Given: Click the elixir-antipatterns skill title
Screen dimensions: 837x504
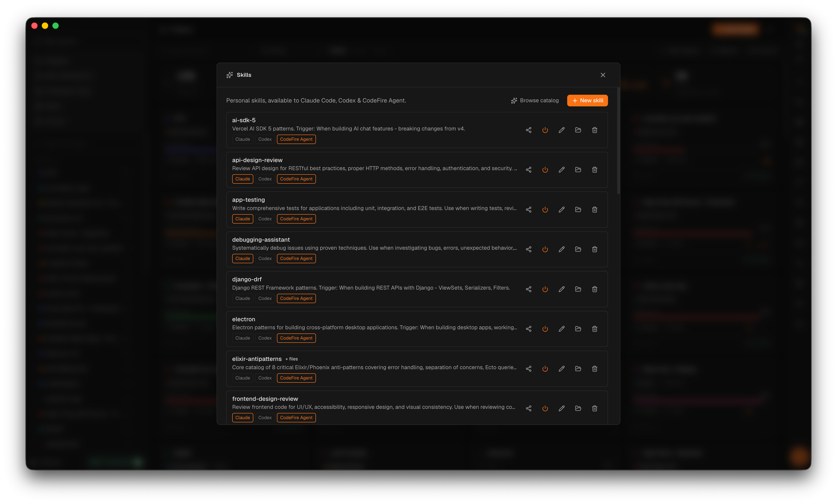Looking at the screenshot, I should tap(257, 359).
